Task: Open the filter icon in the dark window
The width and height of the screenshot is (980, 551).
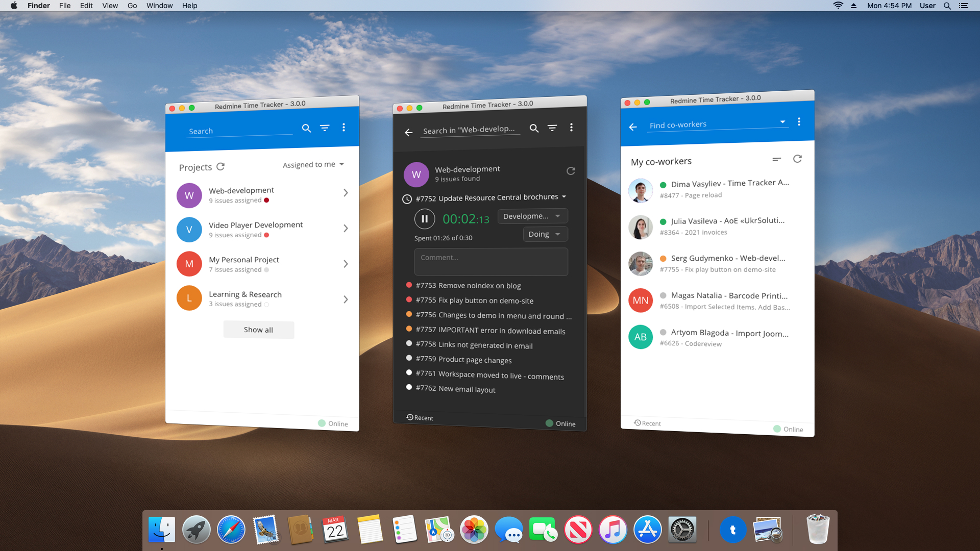Action: 552,128
